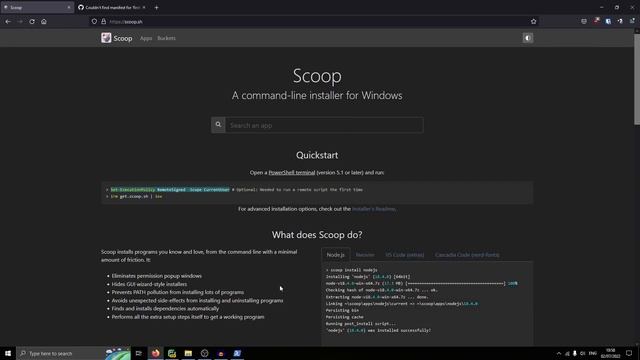The width and height of the screenshot is (640, 360).
Task: Bookmark this page with star icon
Action: coord(533,22)
